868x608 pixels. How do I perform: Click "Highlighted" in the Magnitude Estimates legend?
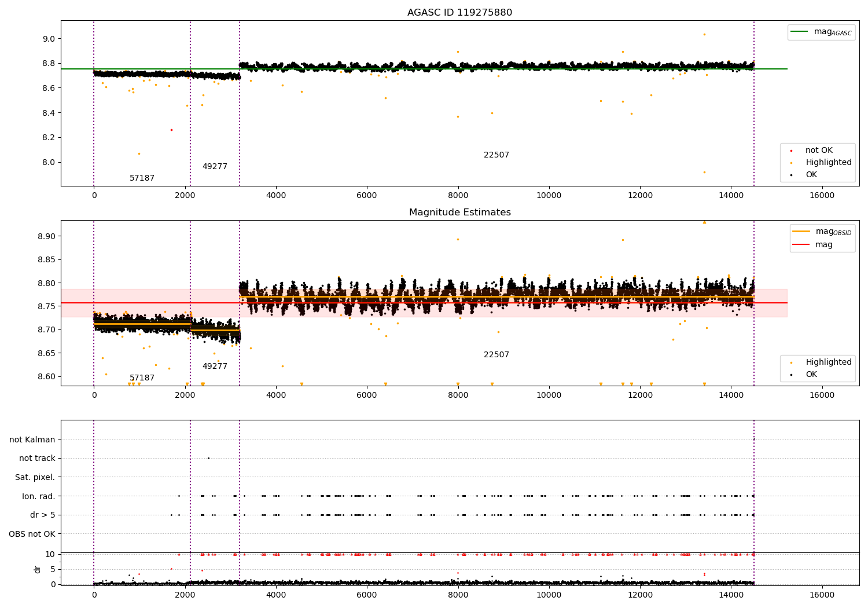point(828,362)
